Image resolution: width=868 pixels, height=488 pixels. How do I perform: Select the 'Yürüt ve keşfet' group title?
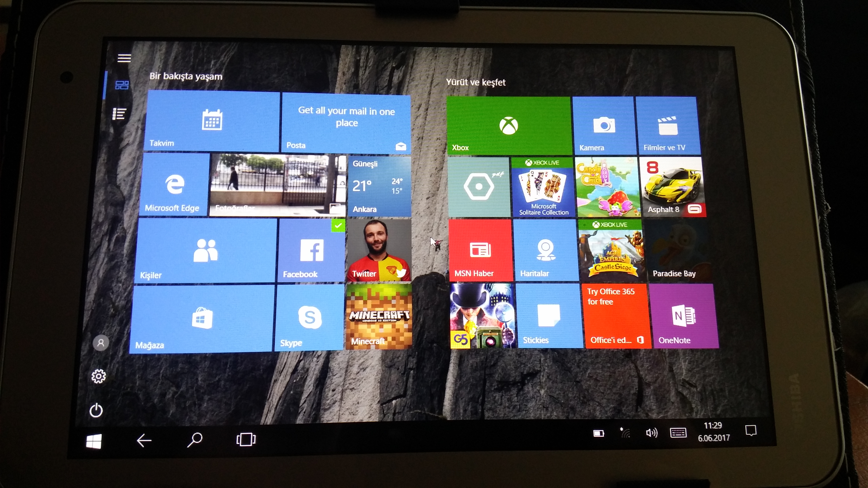(x=476, y=83)
